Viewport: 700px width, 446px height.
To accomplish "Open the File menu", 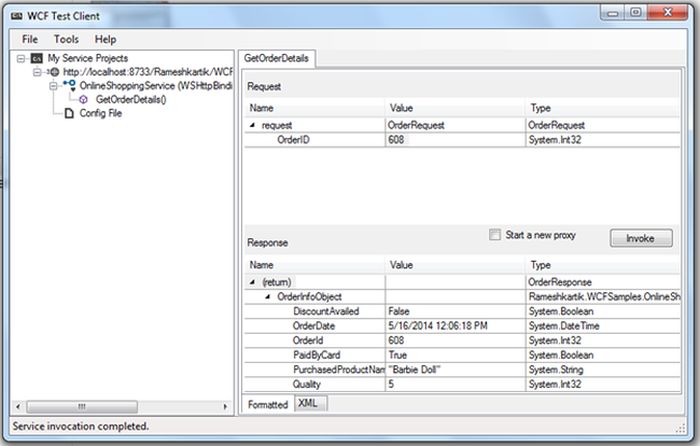I will coord(30,39).
